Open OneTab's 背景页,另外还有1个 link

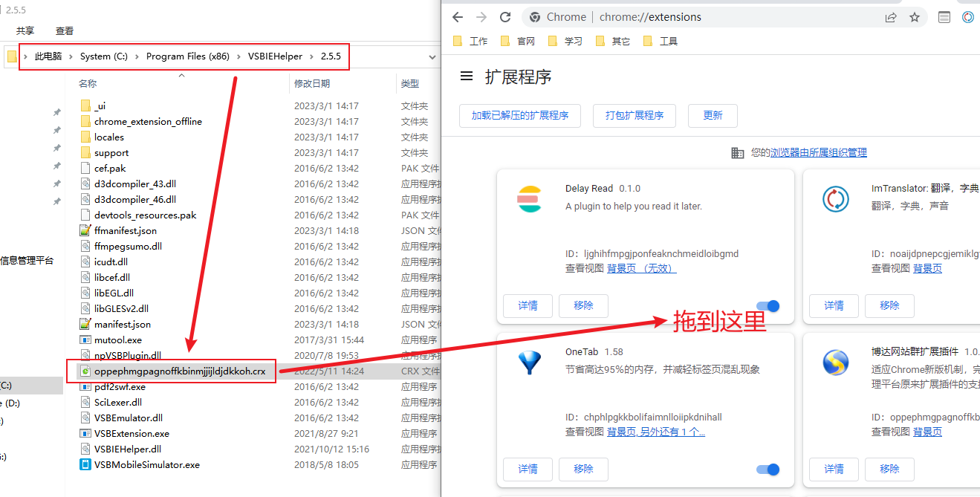[656, 432]
